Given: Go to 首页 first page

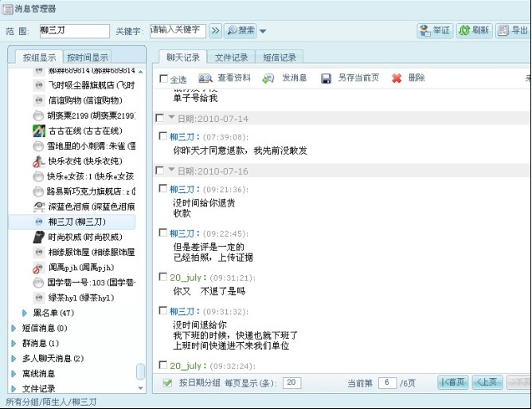Looking at the screenshot, I should click(x=452, y=383).
